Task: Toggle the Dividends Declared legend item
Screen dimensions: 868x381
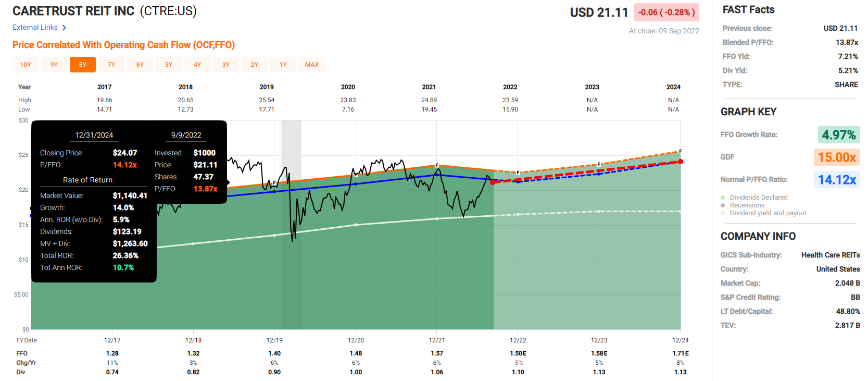Action: [x=754, y=198]
